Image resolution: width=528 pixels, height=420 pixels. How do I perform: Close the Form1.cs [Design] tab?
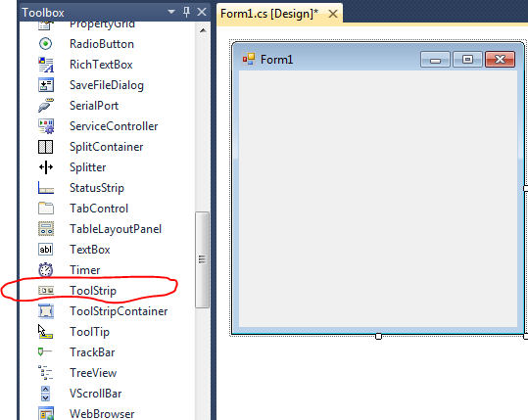pos(333,14)
